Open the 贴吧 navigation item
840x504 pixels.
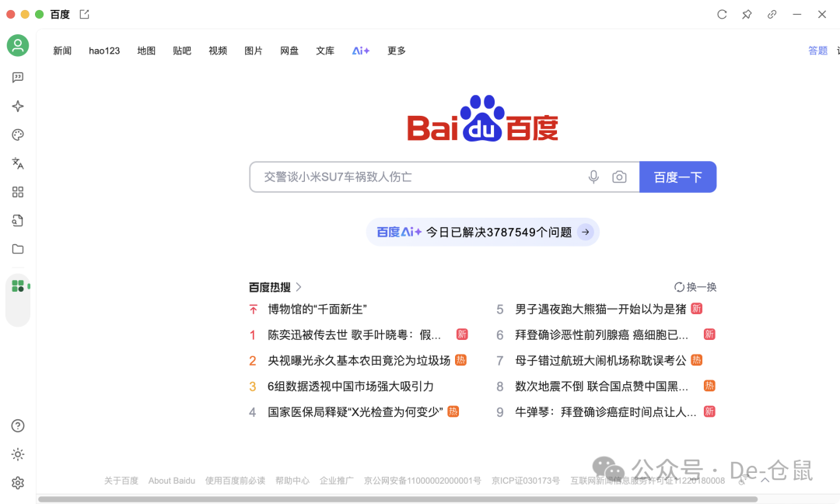[182, 51]
